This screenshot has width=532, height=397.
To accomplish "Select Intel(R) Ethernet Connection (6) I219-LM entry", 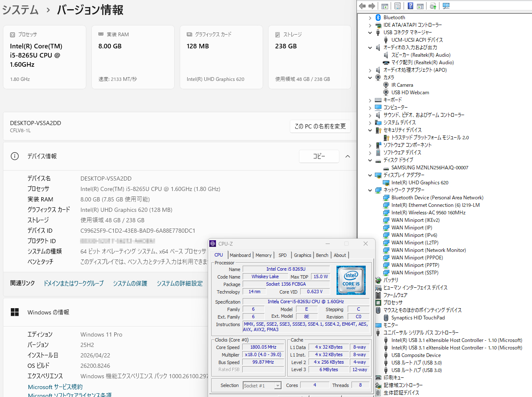I will [435, 205].
